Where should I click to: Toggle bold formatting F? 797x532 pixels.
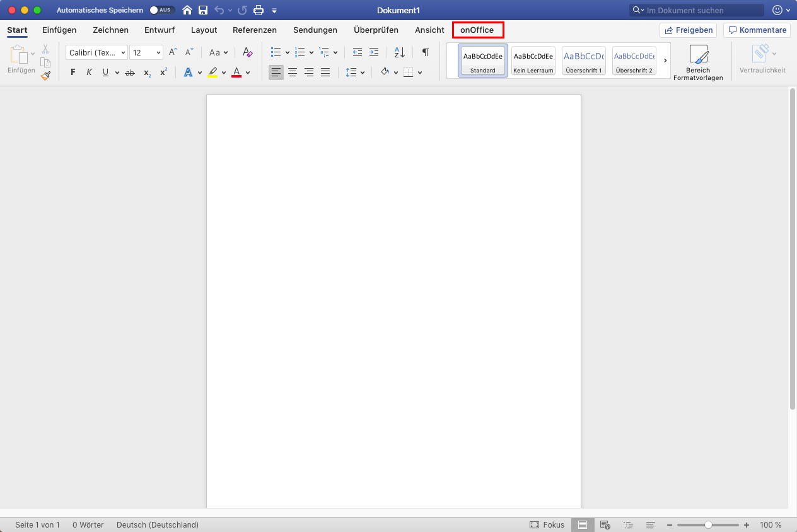click(x=73, y=72)
